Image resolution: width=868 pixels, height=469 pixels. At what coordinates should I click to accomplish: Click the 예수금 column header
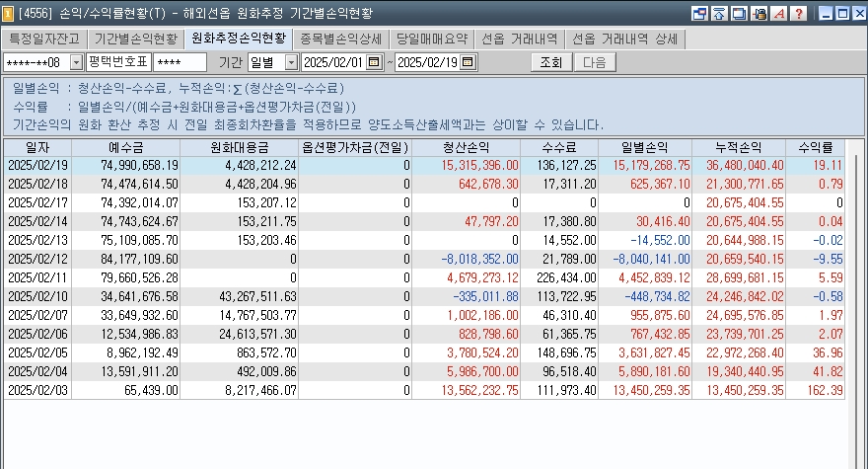[125, 147]
